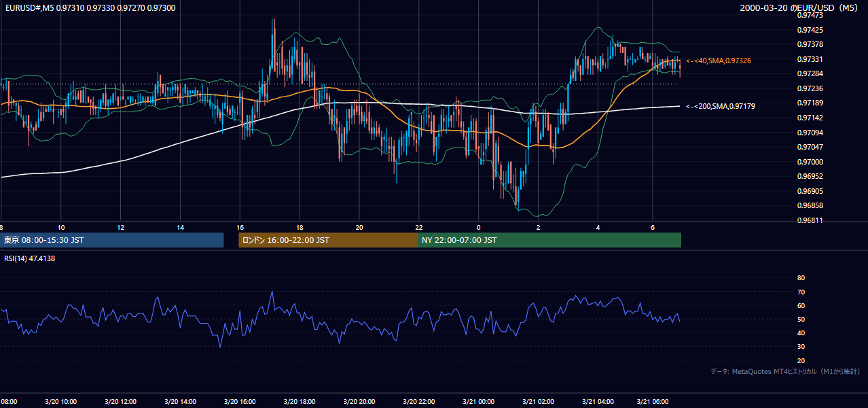868x408 pixels.
Task: Click the 3/20 18:00 time axis label
Action: (x=300, y=402)
